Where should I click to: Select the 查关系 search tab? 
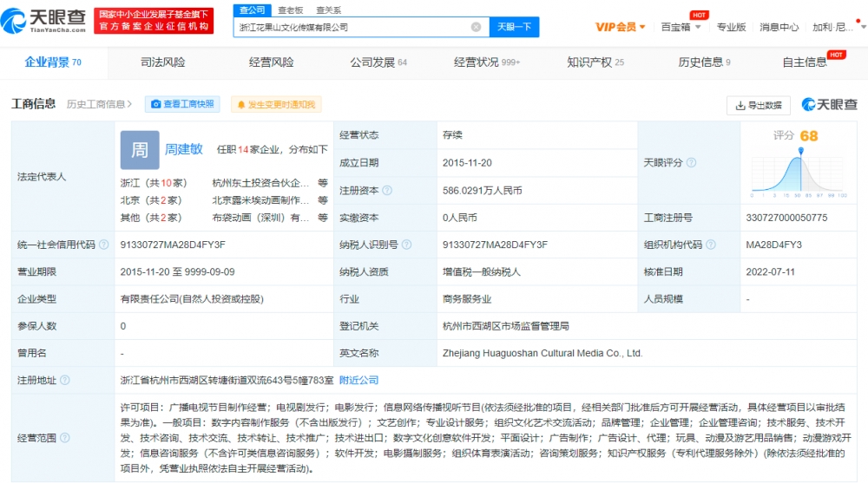pos(329,10)
